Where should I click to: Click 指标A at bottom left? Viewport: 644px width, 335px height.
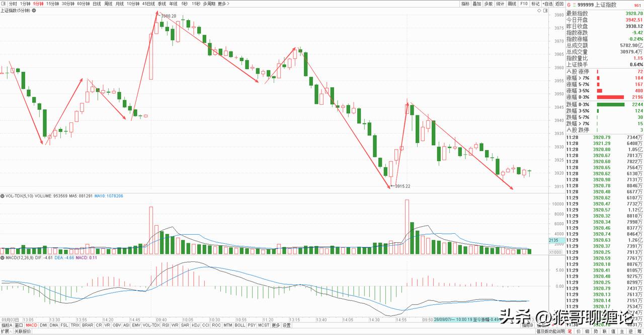click(7, 325)
